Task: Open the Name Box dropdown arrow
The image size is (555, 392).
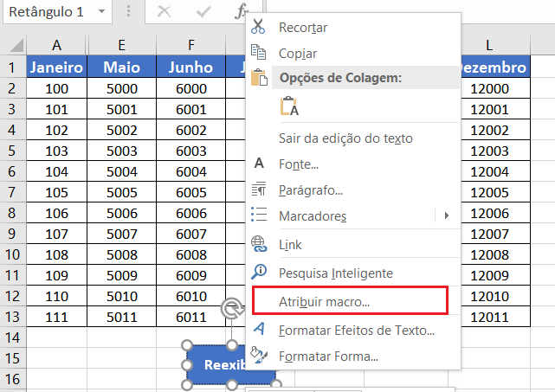Action: pos(102,12)
